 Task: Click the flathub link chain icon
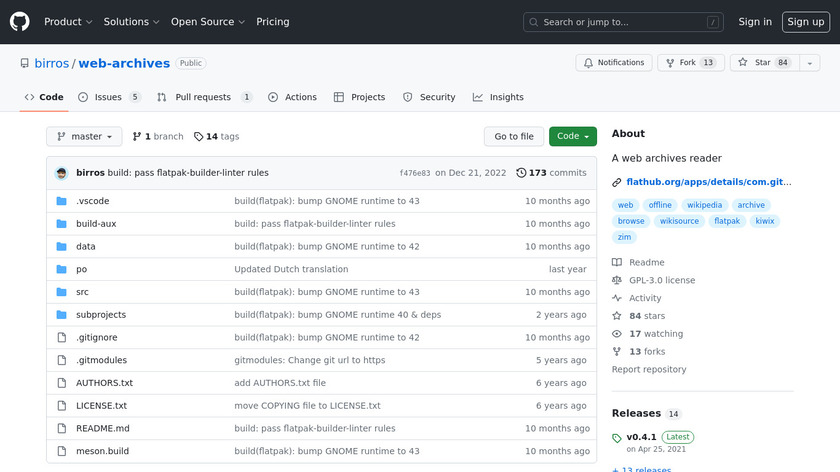[617, 182]
